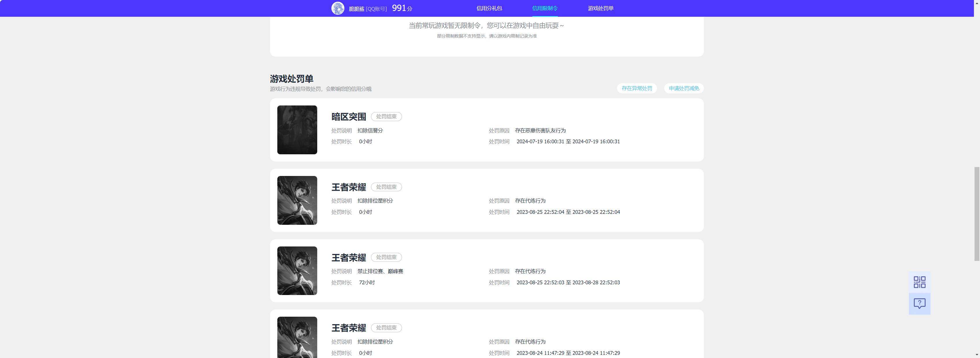The image size is (980, 358).
Task: Click the 暗区突围 game thumbnail
Action: (x=297, y=130)
